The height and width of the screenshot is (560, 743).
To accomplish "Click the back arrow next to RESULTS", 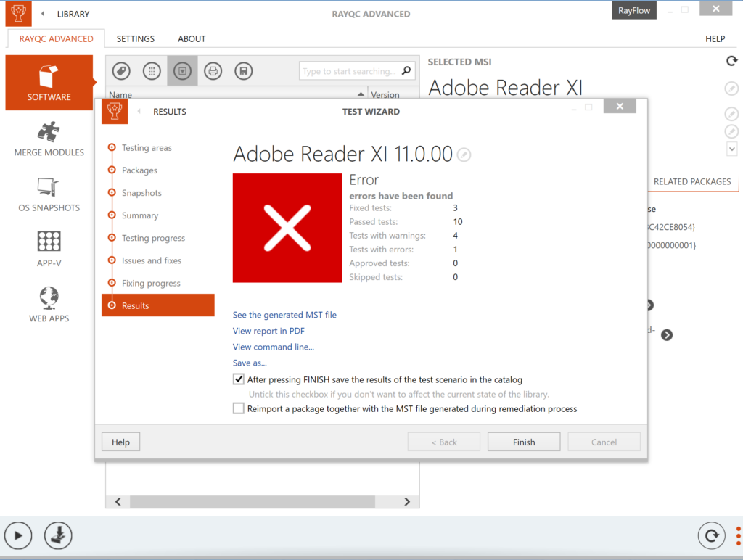I will 139,111.
